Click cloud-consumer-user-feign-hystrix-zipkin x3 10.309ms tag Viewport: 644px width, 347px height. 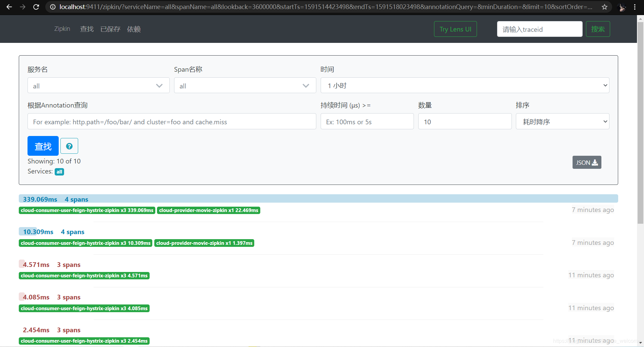pos(86,243)
